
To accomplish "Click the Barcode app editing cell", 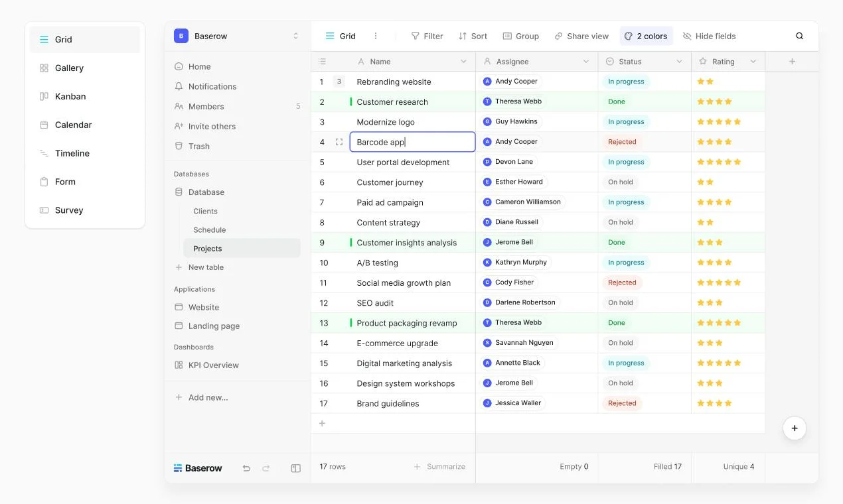I will (412, 142).
